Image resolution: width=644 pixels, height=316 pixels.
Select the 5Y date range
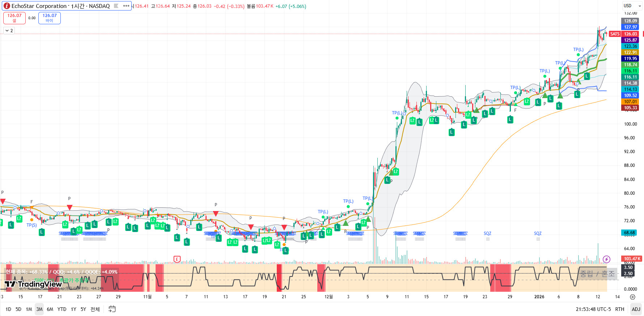83,309
